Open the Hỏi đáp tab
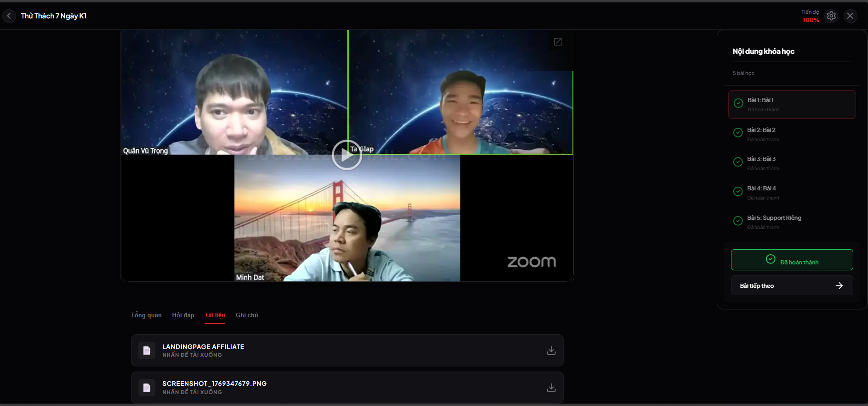This screenshot has height=406, width=868. point(183,315)
